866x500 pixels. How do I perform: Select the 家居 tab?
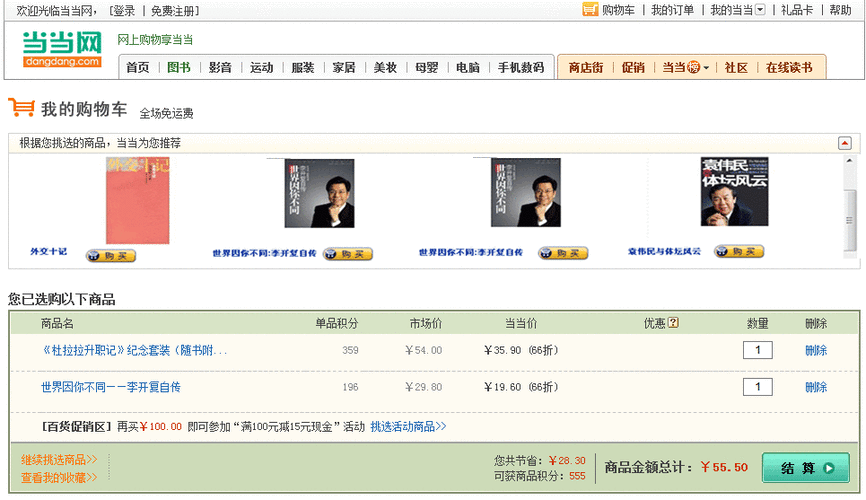[344, 67]
